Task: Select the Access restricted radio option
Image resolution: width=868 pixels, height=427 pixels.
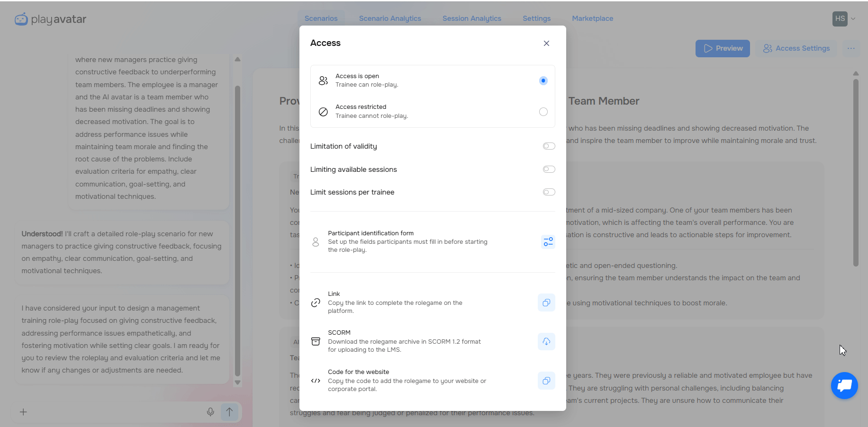Action: 543,112
